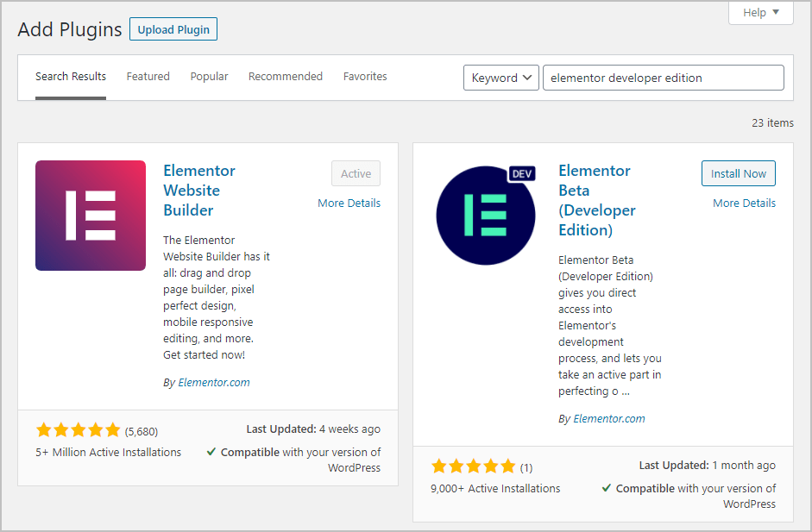The image size is (812, 532).
Task: Click the five-star rating for Elementor
Action: [78, 429]
